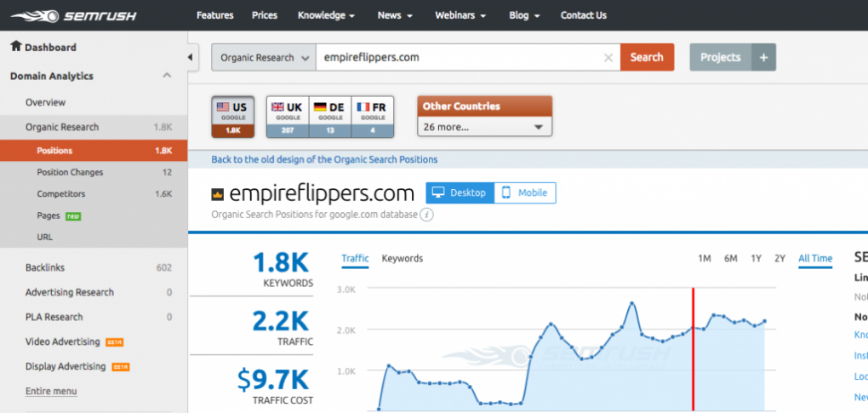Click the highest peak point on traffic chart
Screen dimensions: 868x413
(631, 303)
